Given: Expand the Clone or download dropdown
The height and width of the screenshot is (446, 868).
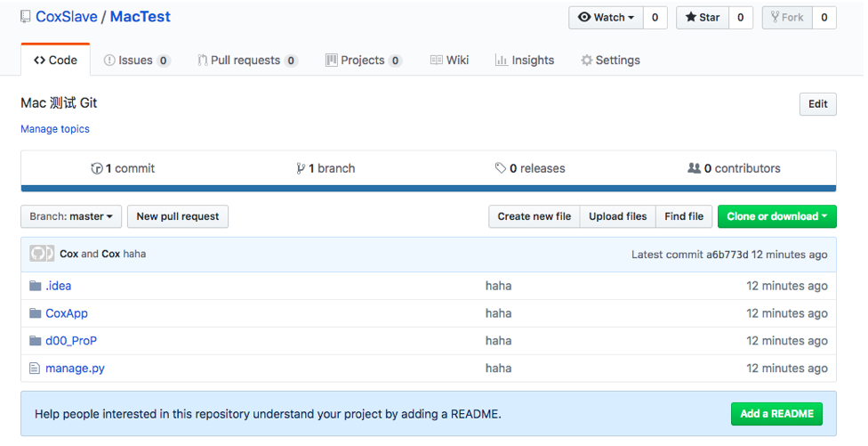Looking at the screenshot, I should tap(776, 216).
